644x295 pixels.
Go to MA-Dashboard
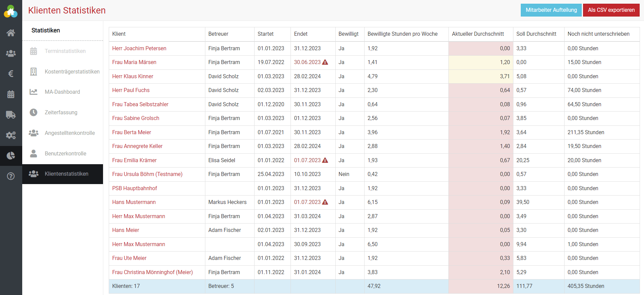coord(63,92)
